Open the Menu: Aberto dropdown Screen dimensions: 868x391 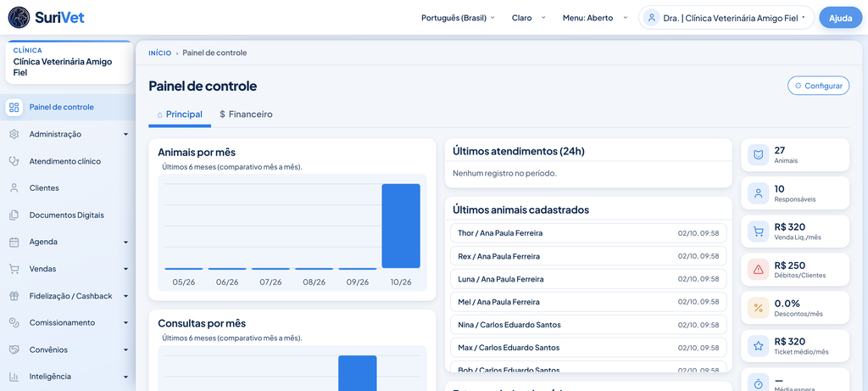click(x=595, y=18)
